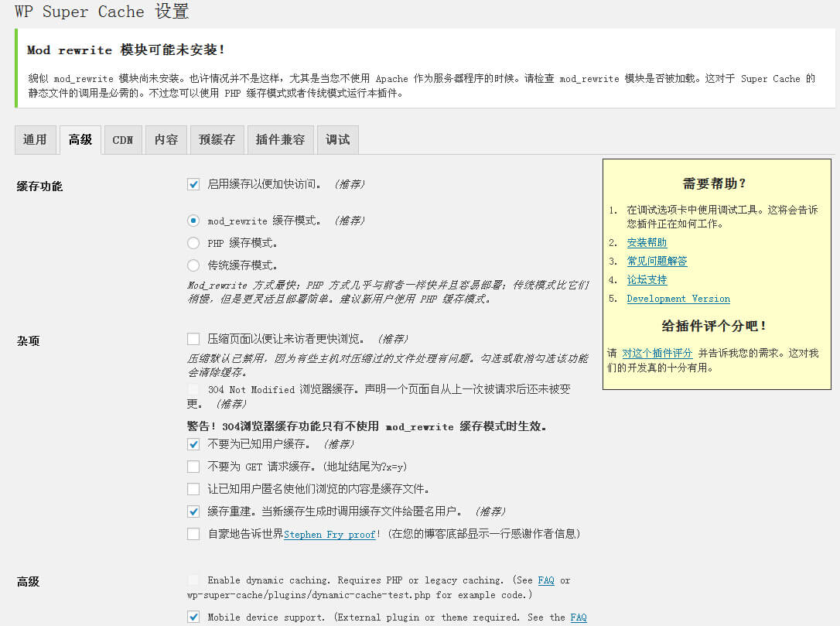Click the 缓存功能 section label

39,186
